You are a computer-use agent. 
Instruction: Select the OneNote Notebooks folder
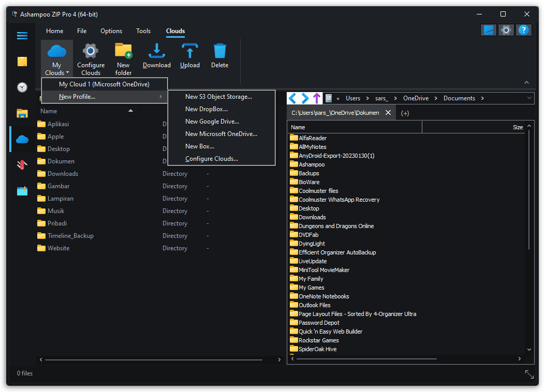pyautogui.click(x=319, y=296)
